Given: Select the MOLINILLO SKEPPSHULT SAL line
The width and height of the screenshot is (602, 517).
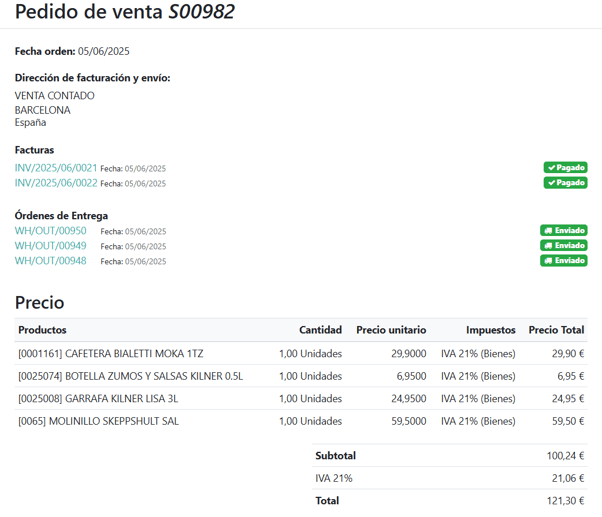Looking at the screenshot, I should pos(99,422).
